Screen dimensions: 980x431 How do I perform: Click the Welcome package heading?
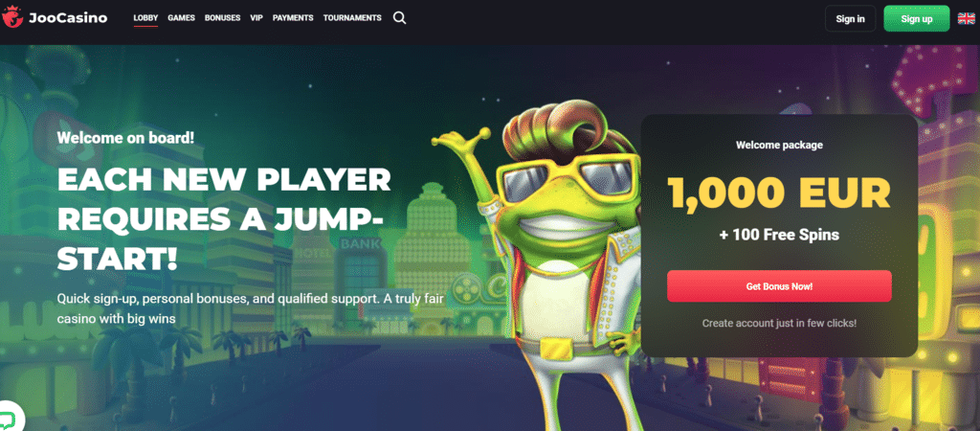click(x=779, y=146)
